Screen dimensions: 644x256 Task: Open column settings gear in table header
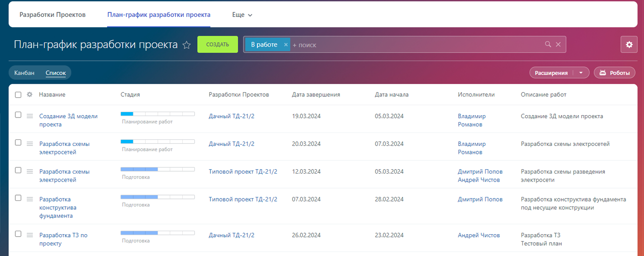coord(30,95)
